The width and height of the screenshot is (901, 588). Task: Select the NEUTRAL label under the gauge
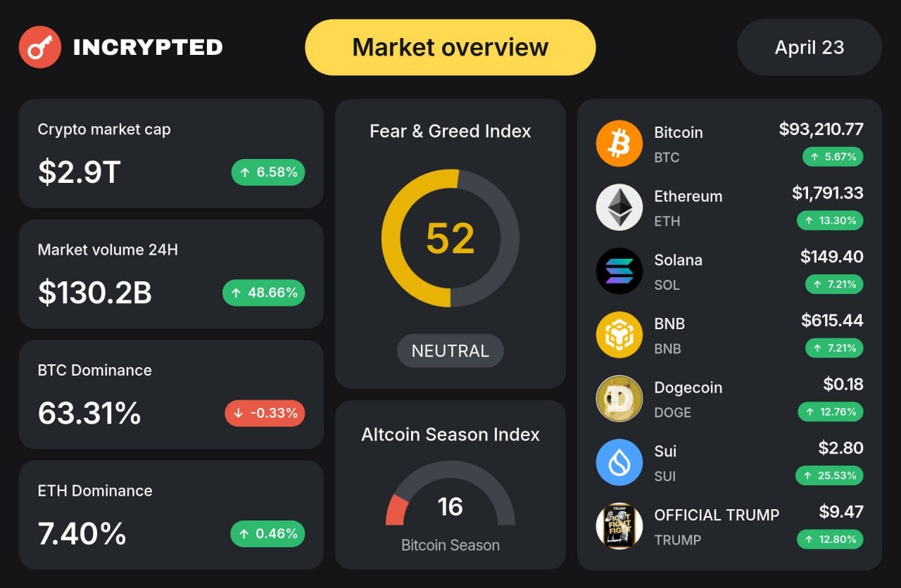coord(450,351)
